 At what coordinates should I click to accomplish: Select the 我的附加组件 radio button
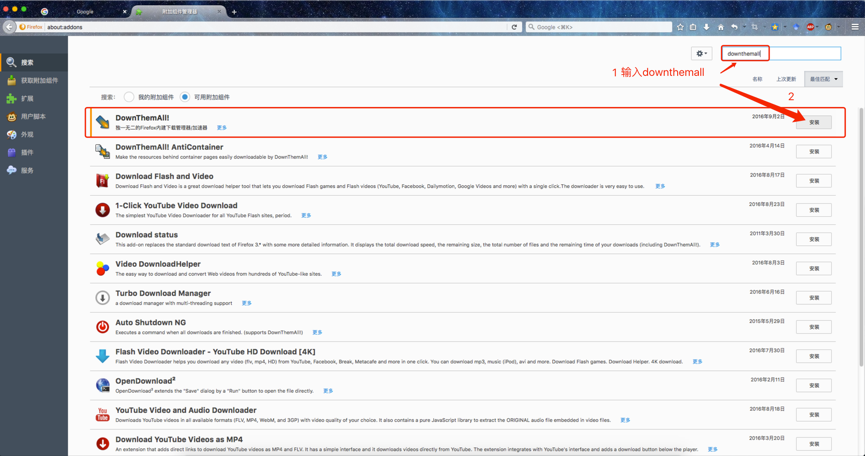tap(129, 97)
